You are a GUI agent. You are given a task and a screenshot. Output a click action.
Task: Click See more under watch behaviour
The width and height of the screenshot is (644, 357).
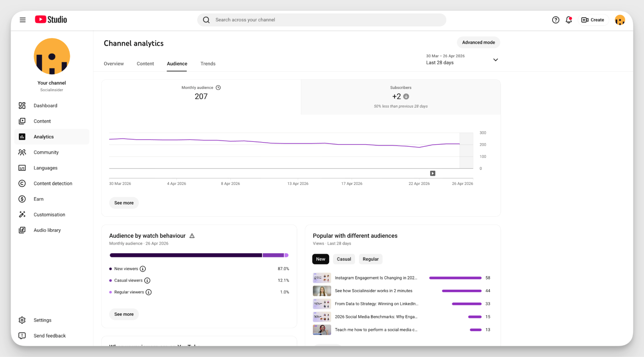pyautogui.click(x=124, y=314)
